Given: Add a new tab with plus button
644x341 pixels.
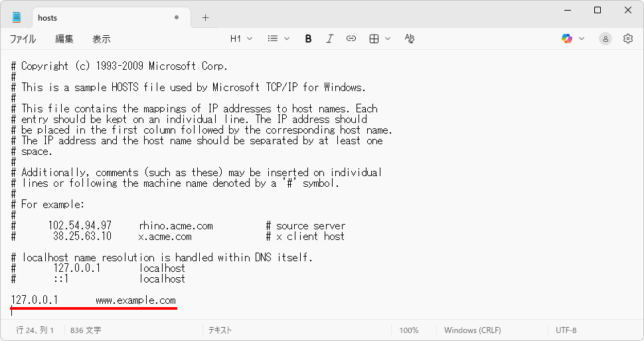Looking at the screenshot, I should pos(205,18).
